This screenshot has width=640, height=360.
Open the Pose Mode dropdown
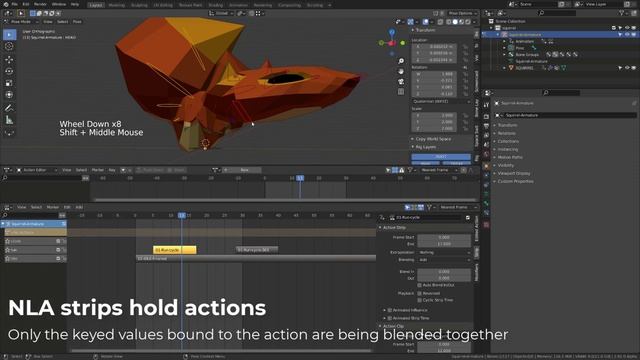(x=20, y=22)
